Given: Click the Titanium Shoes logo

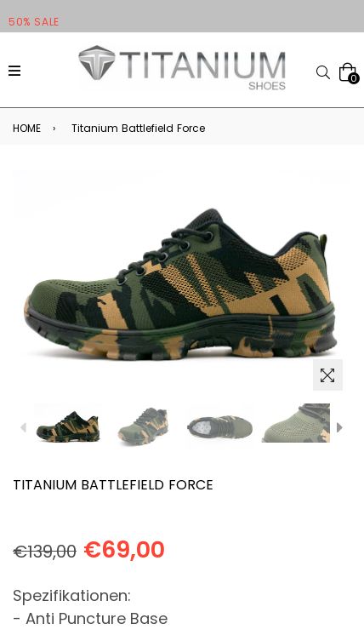Looking at the screenshot, I should (x=182, y=67).
